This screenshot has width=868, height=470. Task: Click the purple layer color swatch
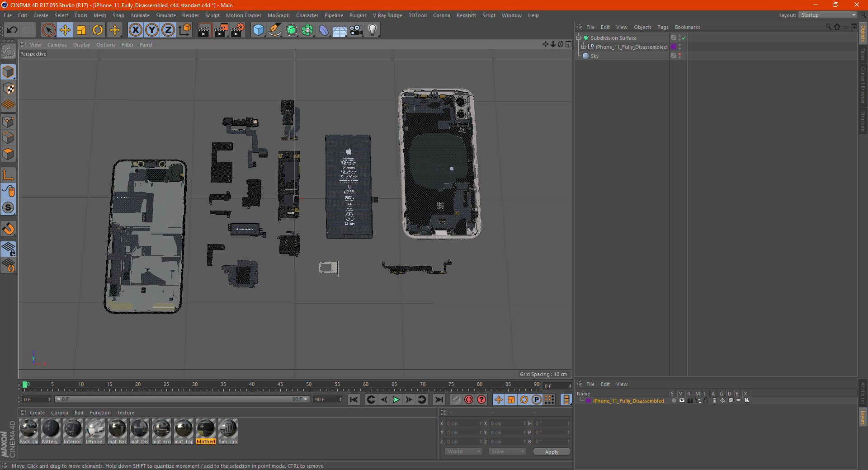pyautogui.click(x=588, y=401)
